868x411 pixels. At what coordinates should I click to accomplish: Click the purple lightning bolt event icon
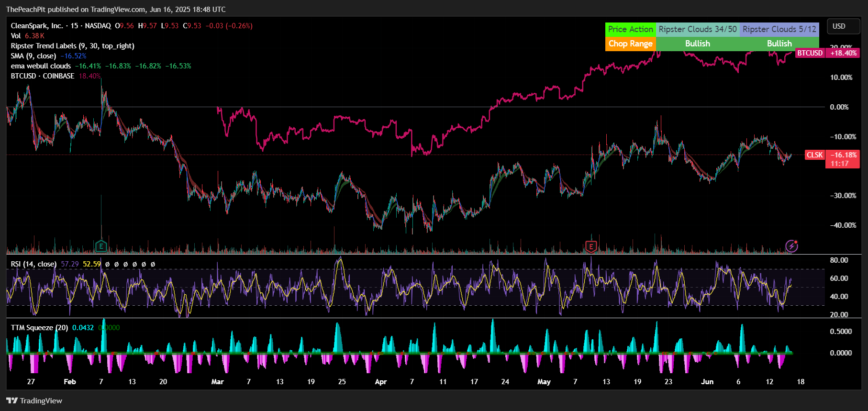coord(791,246)
